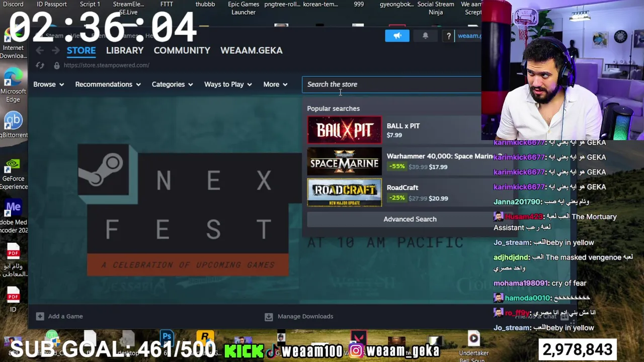
Task: Expand the More store menu
Action: click(276, 84)
